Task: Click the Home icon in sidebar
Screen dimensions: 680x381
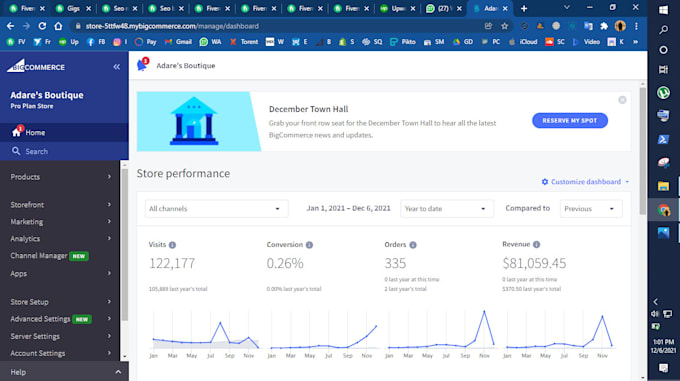Action: click(x=16, y=132)
